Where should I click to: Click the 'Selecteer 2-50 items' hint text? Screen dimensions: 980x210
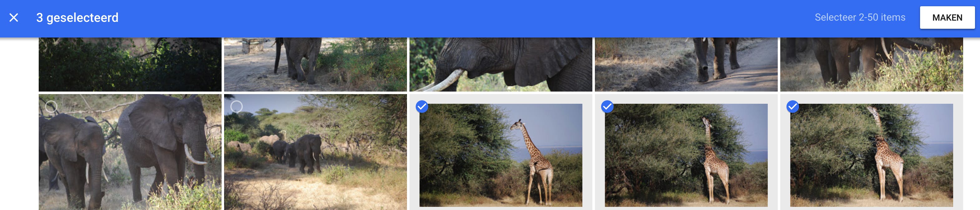pos(860,17)
